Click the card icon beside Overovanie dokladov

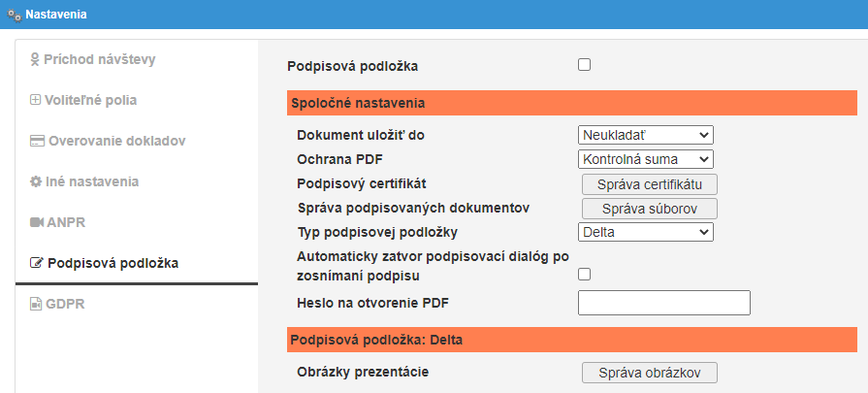pyautogui.click(x=37, y=141)
